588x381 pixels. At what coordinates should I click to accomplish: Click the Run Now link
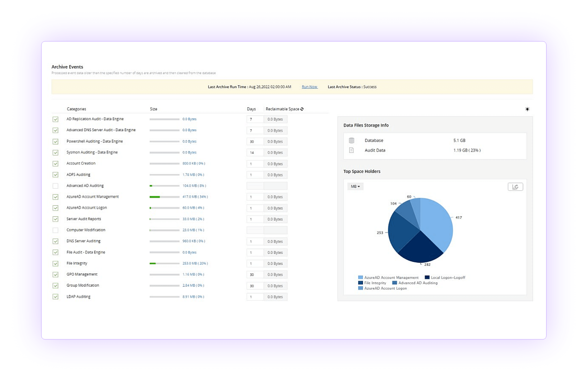point(309,87)
